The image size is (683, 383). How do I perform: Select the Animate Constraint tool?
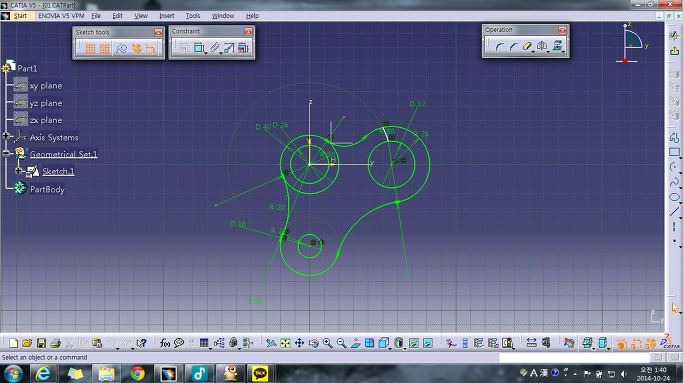(x=229, y=47)
